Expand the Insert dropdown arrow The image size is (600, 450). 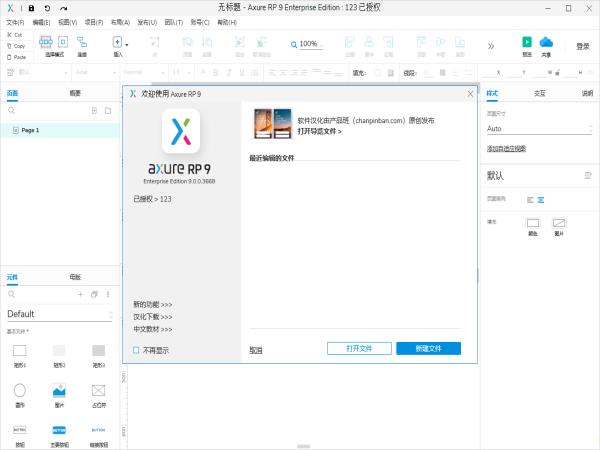pyautogui.click(x=127, y=45)
